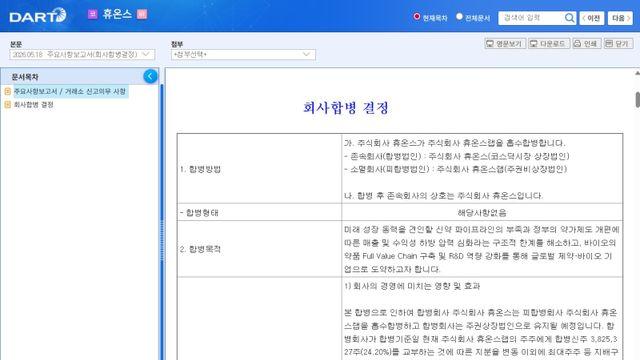
Task: Select 회사합병 결정 in the document tree
Action: 33,105
